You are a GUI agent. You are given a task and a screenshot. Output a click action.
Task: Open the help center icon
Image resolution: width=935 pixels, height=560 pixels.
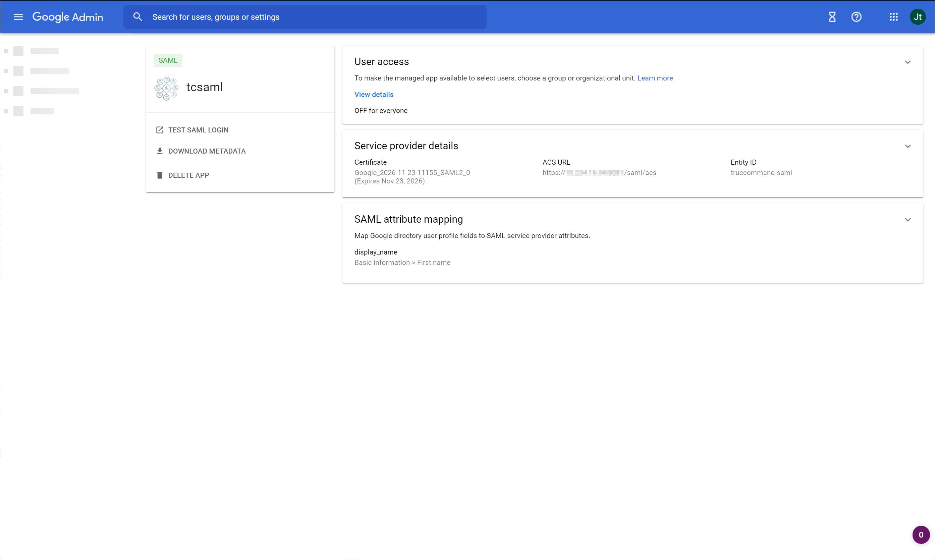[856, 17]
